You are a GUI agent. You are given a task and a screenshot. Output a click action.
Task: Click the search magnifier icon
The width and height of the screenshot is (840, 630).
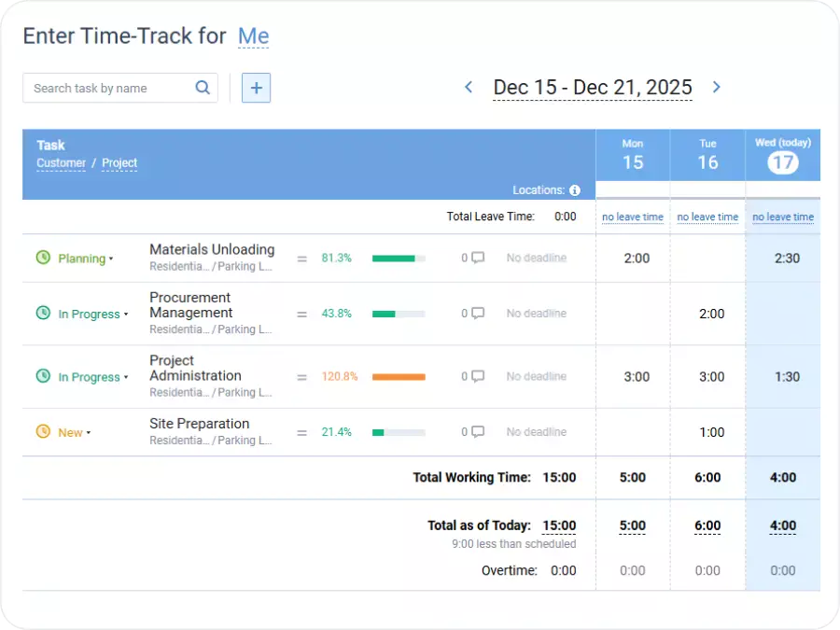point(203,87)
